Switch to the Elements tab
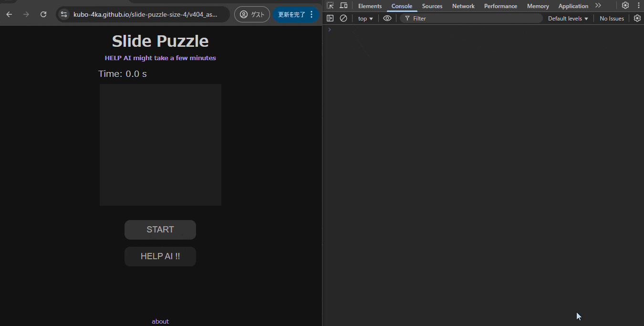 pyautogui.click(x=370, y=6)
